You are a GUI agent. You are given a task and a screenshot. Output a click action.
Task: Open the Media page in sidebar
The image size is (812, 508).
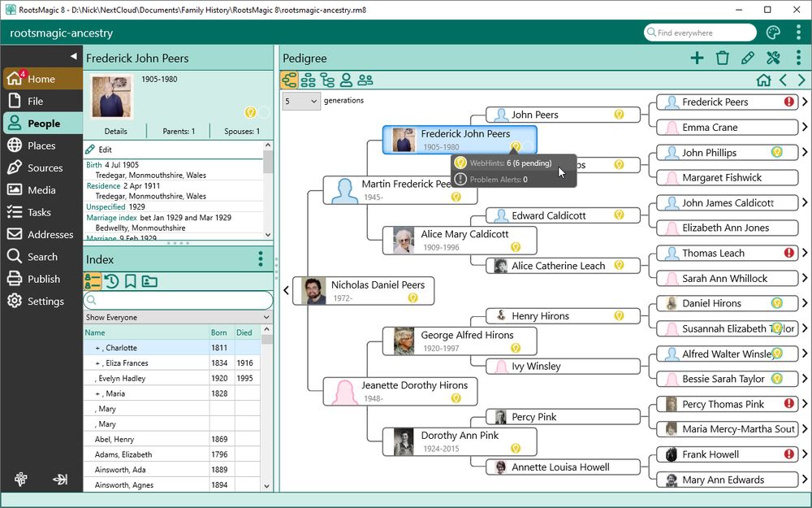pos(42,190)
